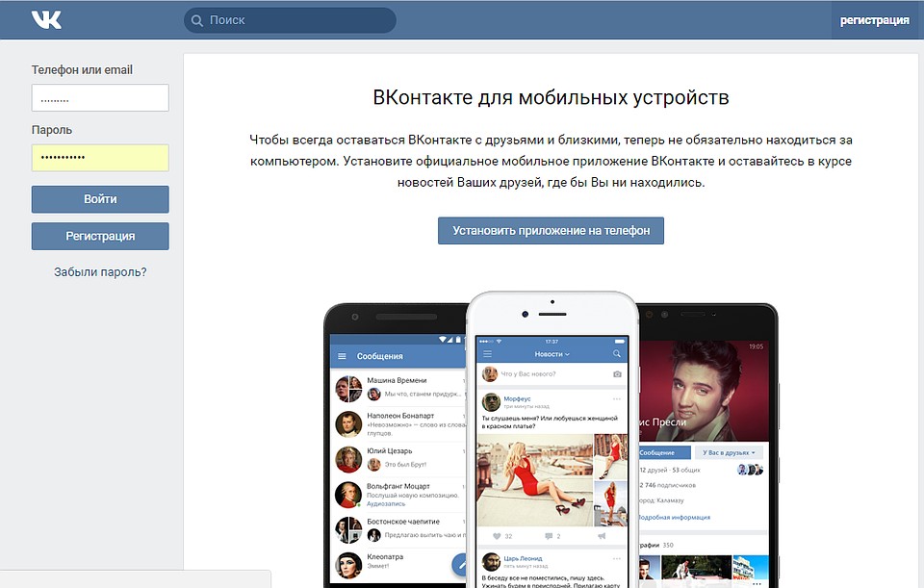
Task: Click Клеопатра avatar
Action: 348,566
